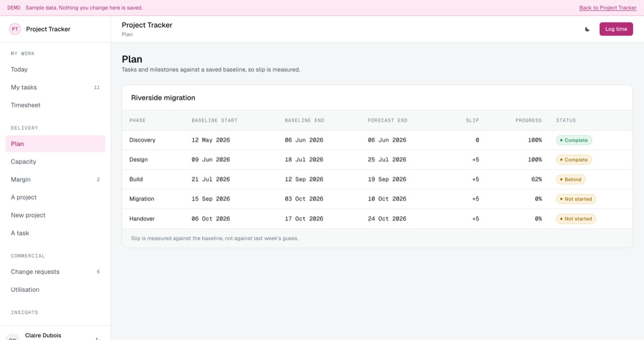
Task: Click the Status column header
Action: pos(566,120)
